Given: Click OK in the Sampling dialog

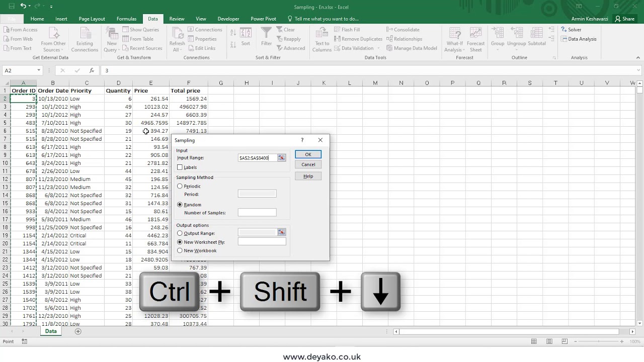Looking at the screenshot, I should tap(308, 154).
